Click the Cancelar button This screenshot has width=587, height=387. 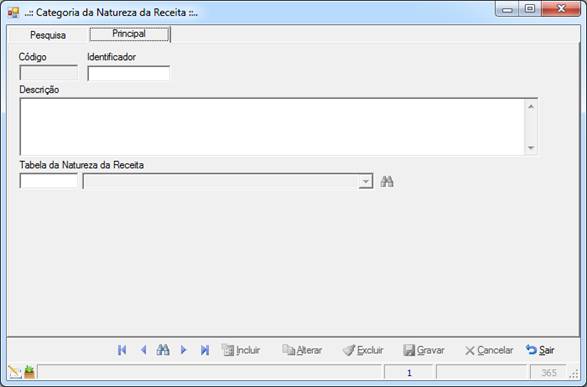tap(489, 350)
